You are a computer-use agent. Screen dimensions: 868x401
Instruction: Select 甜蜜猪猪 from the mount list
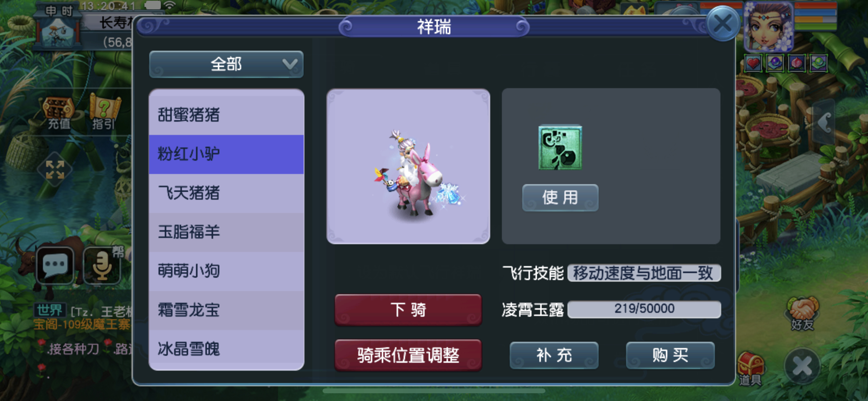226,115
